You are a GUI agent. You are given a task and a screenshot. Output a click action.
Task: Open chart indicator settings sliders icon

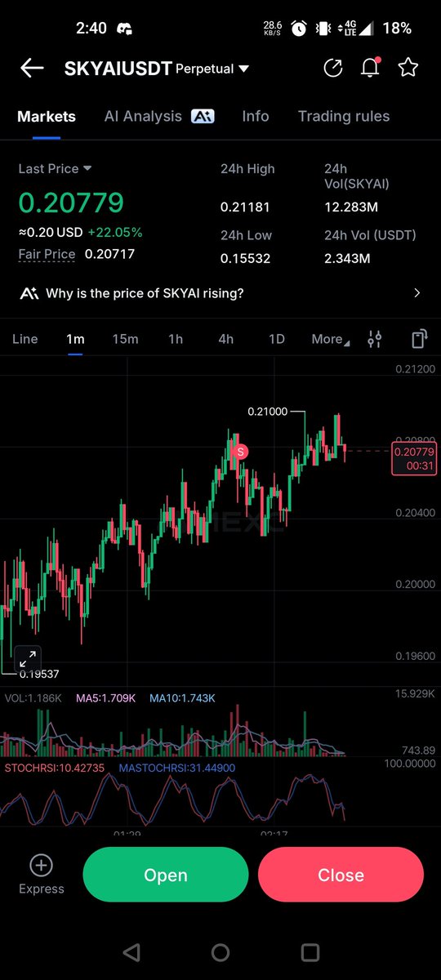coord(375,339)
